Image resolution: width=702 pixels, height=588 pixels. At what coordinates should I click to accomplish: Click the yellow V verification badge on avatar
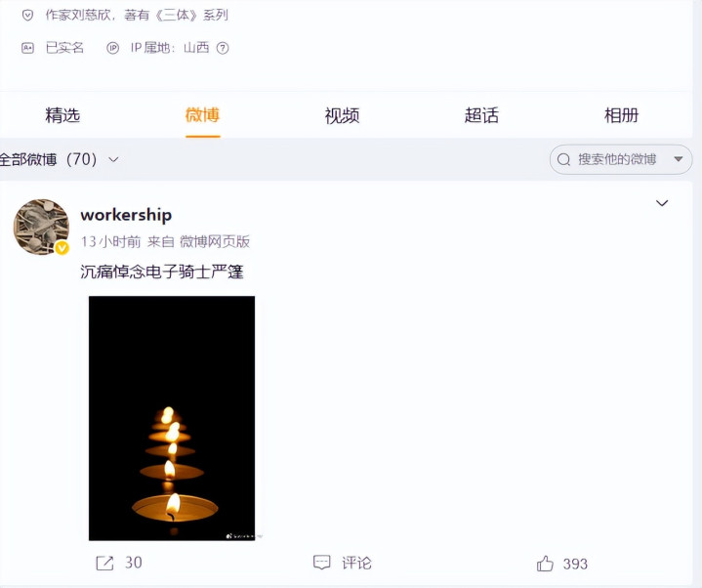pyautogui.click(x=62, y=247)
